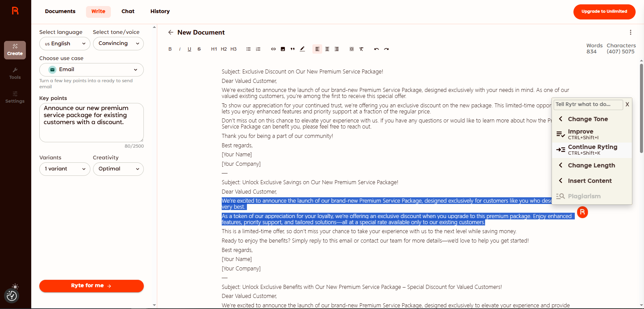Open the three-dot document options menu

[630, 32]
